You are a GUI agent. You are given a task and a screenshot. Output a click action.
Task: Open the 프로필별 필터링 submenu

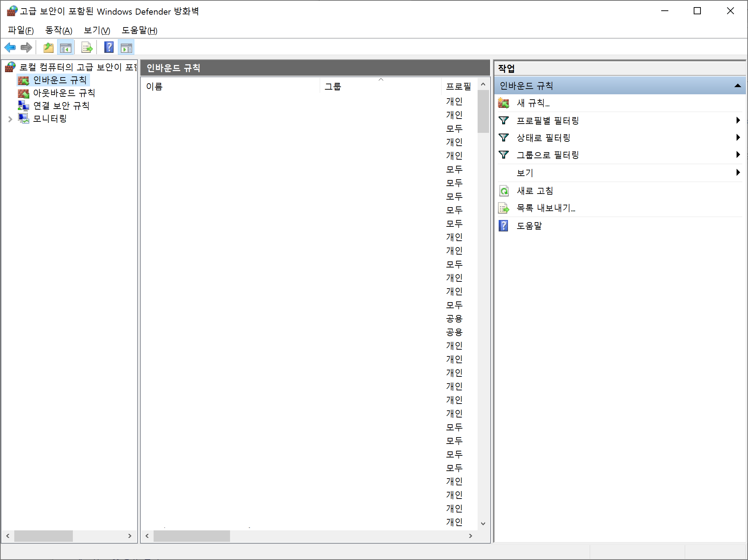tap(548, 121)
